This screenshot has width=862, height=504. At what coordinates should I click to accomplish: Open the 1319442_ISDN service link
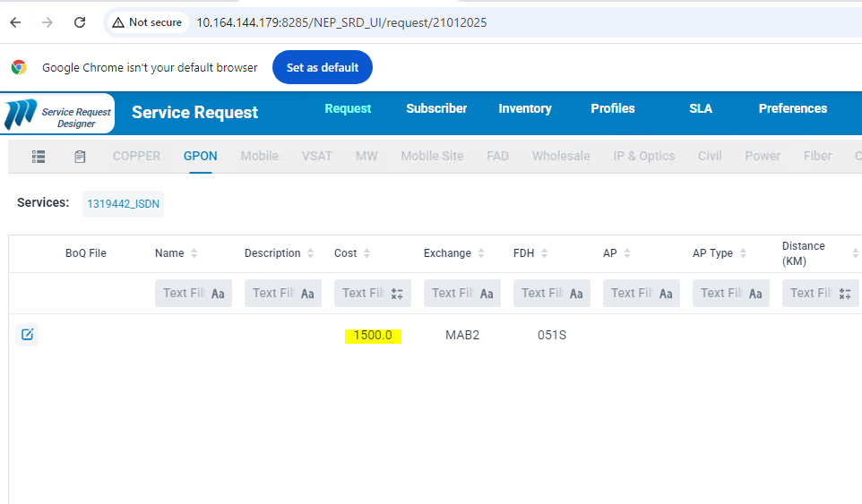click(123, 204)
